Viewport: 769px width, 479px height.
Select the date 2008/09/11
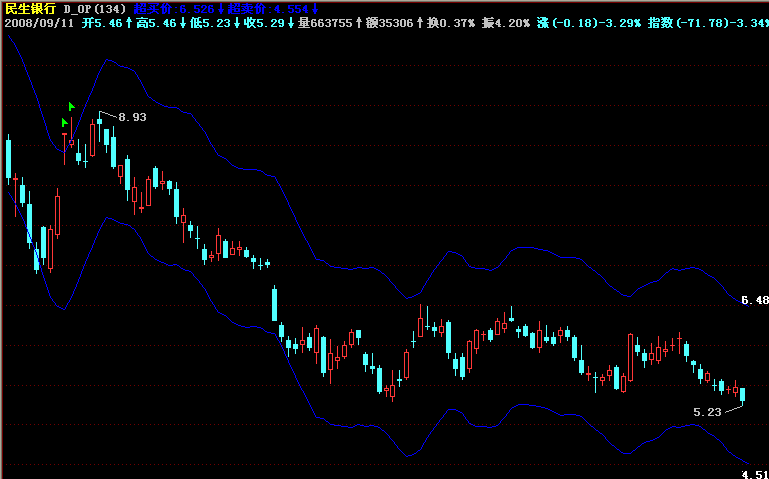[x=39, y=23]
